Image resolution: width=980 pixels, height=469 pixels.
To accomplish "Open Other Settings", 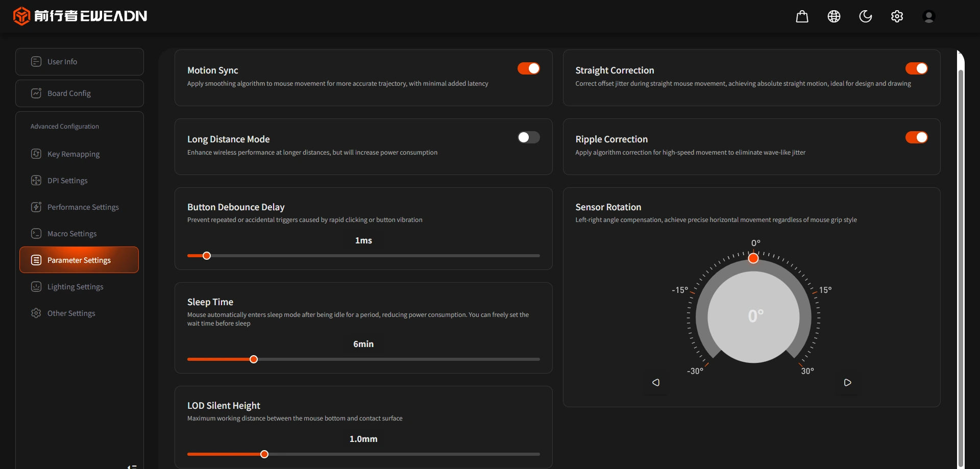I will [79, 313].
